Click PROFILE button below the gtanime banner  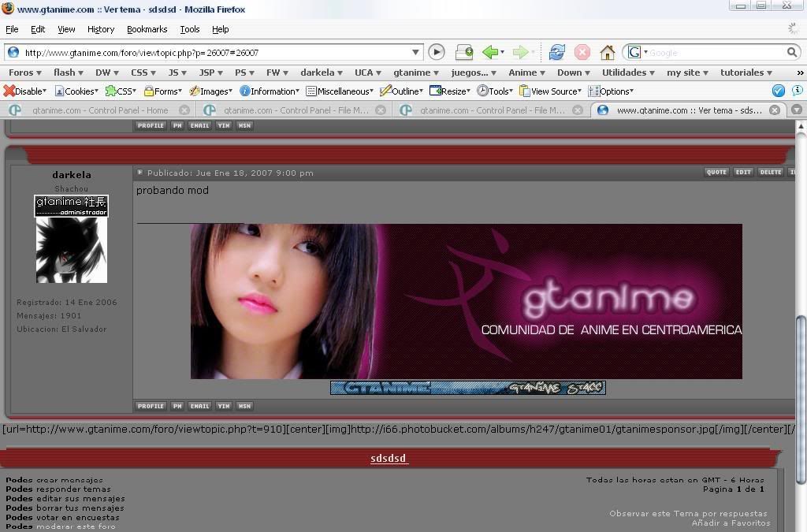[x=151, y=406]
